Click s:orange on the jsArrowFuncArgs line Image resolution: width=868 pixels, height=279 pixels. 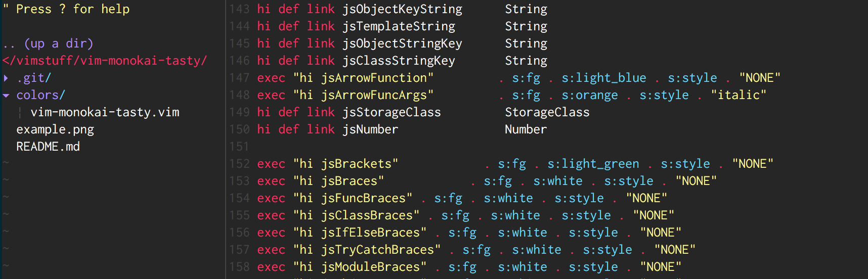click(589, 95)
